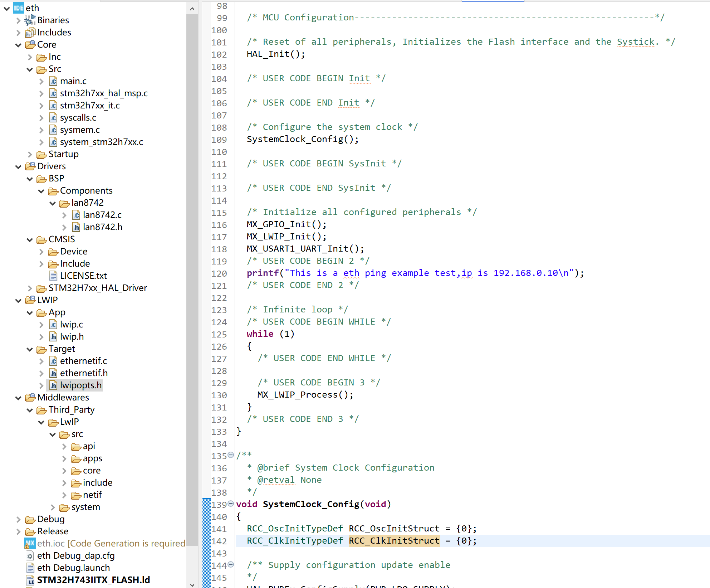Click the Binaries icon in project tree
Viewport: 710px width, 588px height.
click(30, 20)
